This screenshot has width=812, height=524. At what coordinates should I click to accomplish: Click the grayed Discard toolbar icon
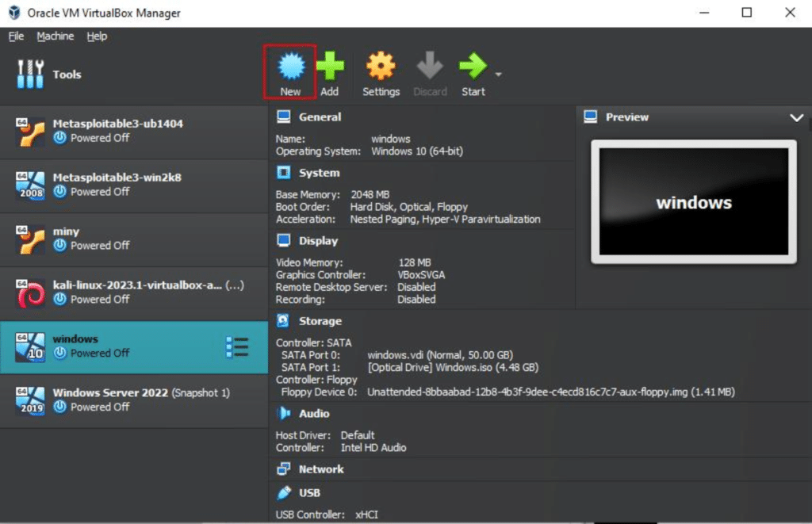[x=430, y=67]
